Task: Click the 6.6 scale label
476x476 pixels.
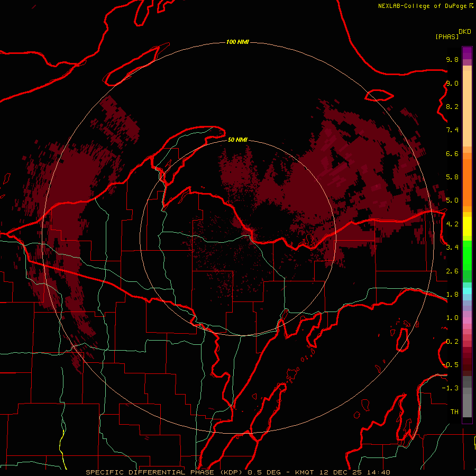Action: tap(452, 153)
